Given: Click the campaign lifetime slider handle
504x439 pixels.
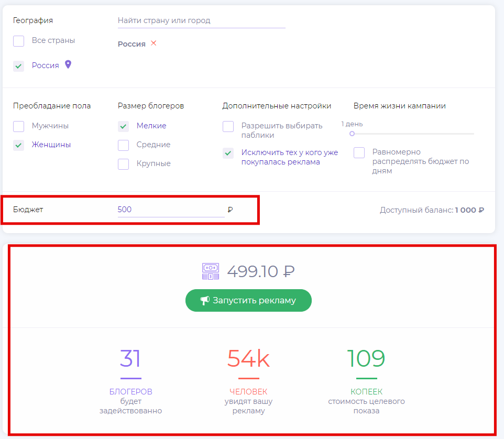Looking at the screenshot, I should point(352,134).
